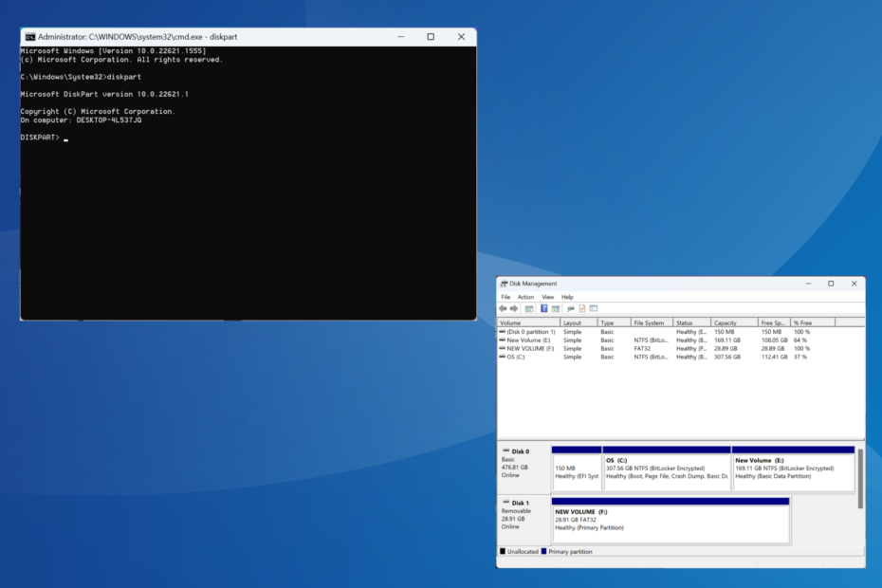
Task: Click the Forward arrow in Disk Management toolbar
Action: [514, 308]
